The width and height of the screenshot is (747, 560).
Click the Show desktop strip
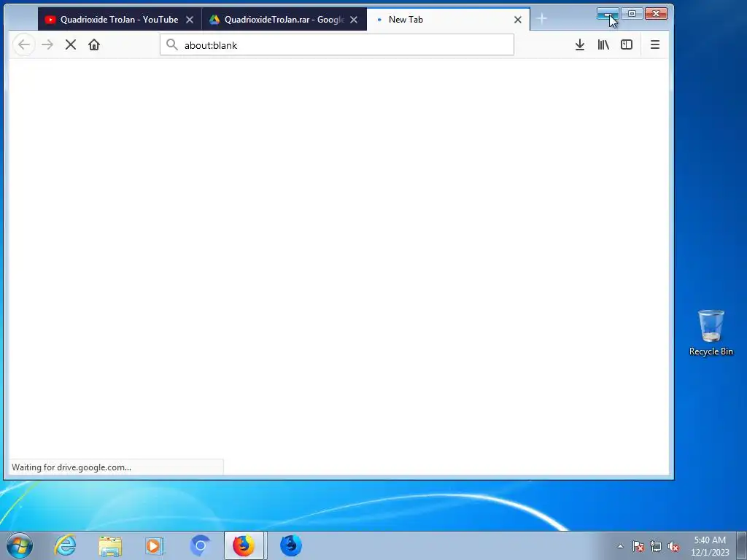point(742,545)
